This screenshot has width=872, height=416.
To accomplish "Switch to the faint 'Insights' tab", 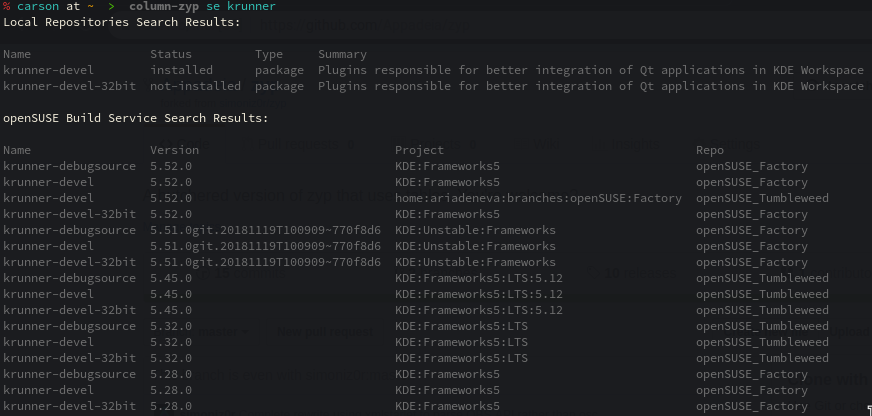I will tap(635, 145).
